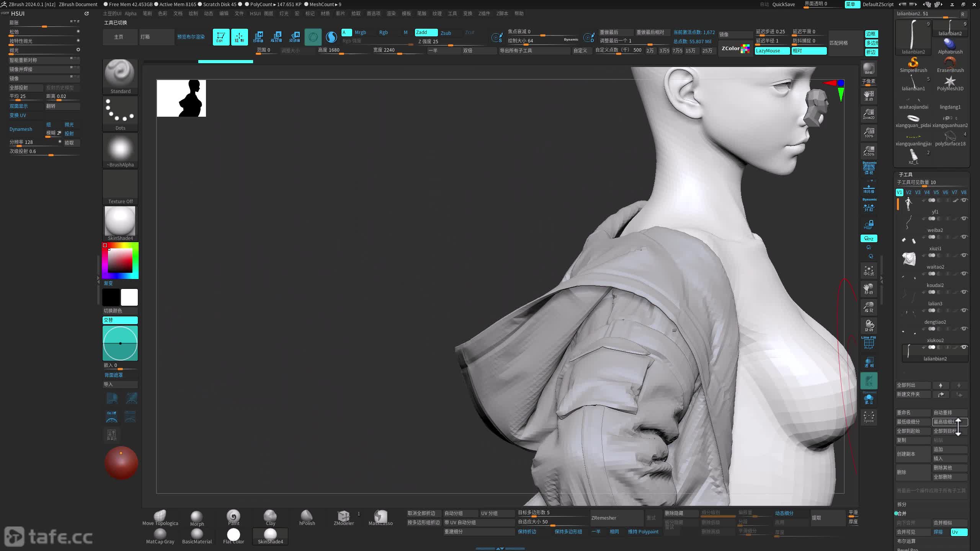Click the 自动分组 (Auto Groups) button

point(461,514)
